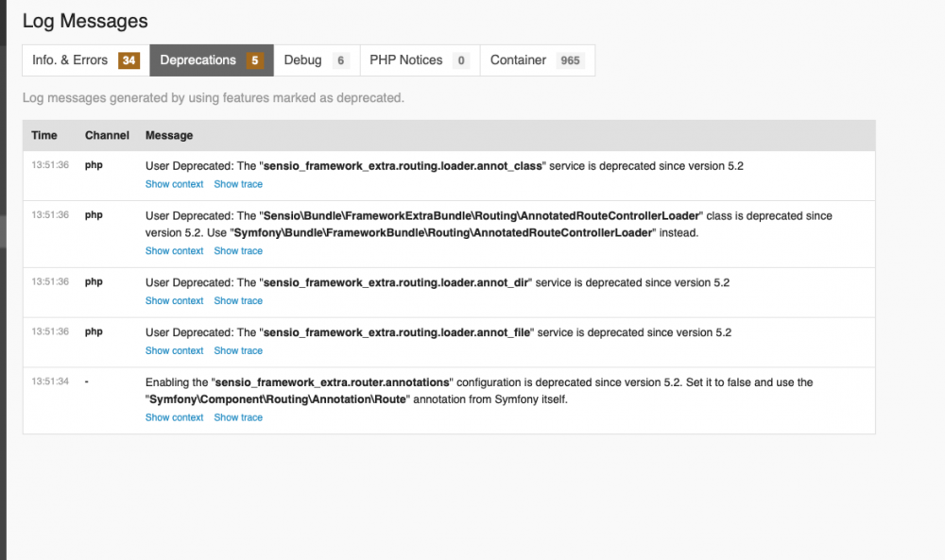Select the PHP Notices tab
This screenshot has width=945, height=560.
tap(408, 59)
